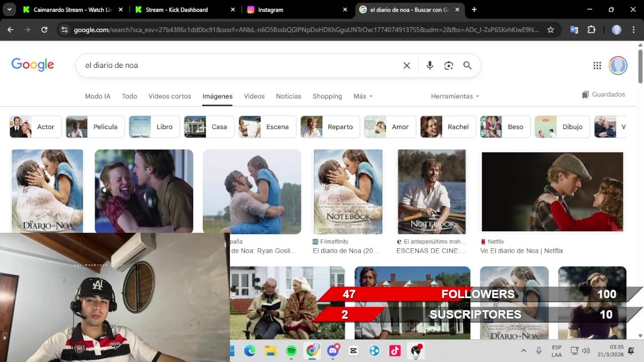Filter images by Rachel chip

click(x=448, y=127)
